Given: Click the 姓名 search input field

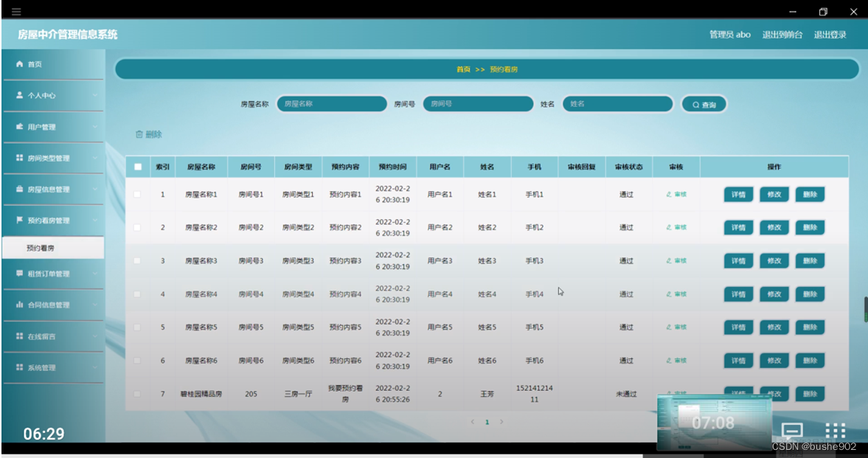Looking at the screenshot, I should pyautogui.click(x=618, y=103).
